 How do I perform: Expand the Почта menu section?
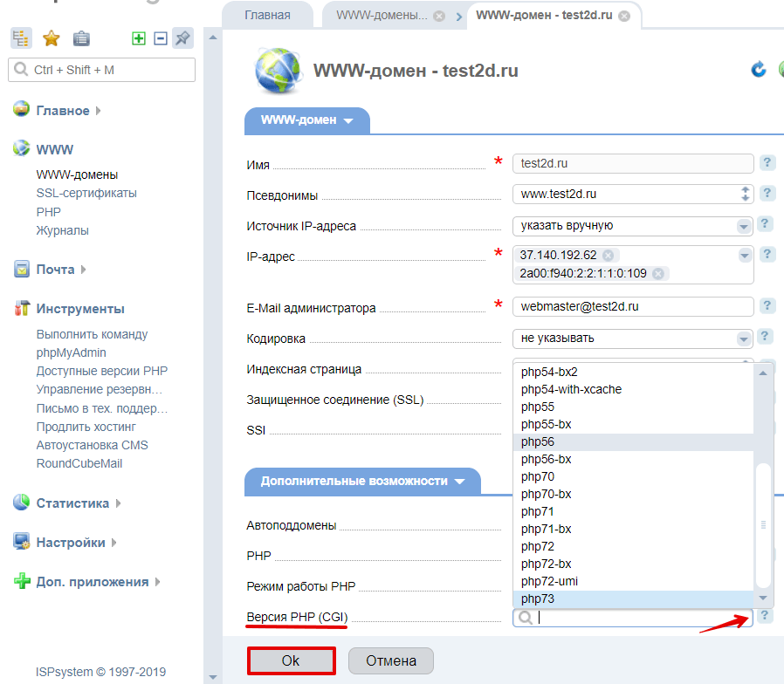(83, 270)
